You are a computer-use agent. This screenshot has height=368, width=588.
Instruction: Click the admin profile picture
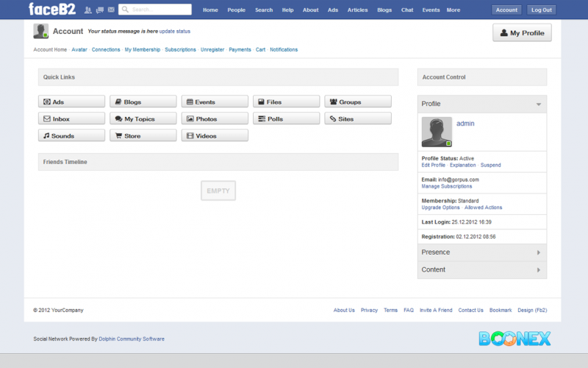(x=437, y=132)
